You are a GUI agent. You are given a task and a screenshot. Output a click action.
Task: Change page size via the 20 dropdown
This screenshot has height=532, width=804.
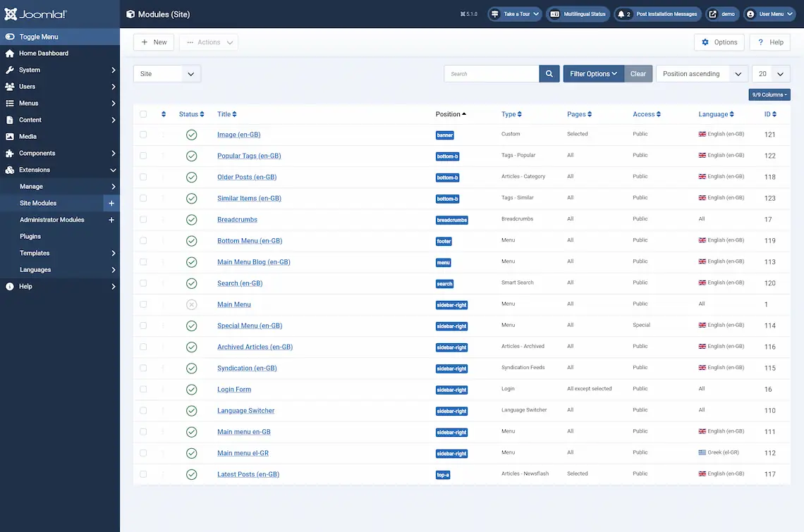[770, 73]
